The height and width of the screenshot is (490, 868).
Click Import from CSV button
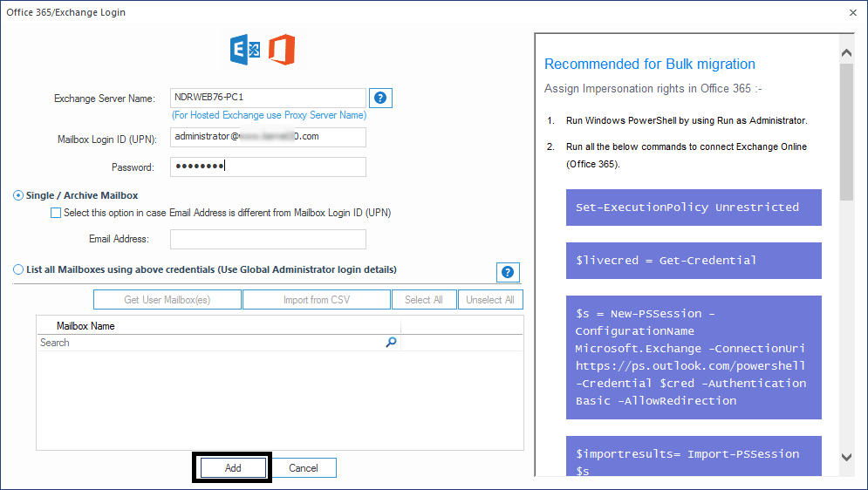(317, 300)
